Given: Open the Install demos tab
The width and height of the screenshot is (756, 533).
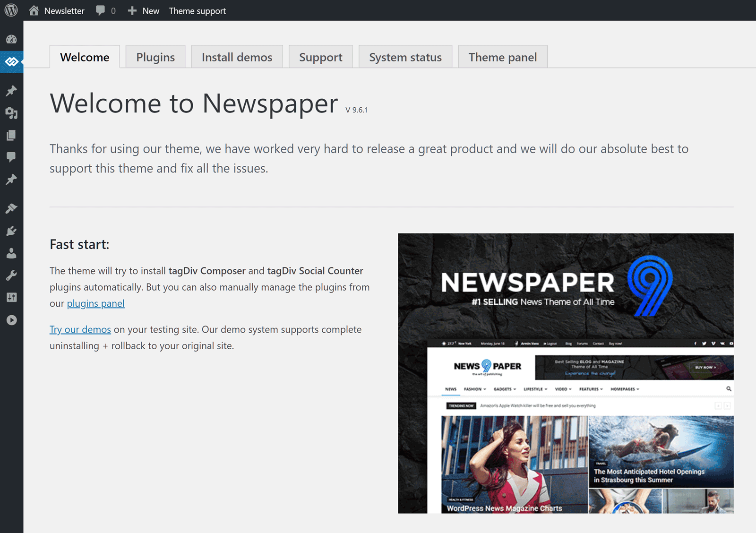Looking at the screenshot, I should (237, 57).
